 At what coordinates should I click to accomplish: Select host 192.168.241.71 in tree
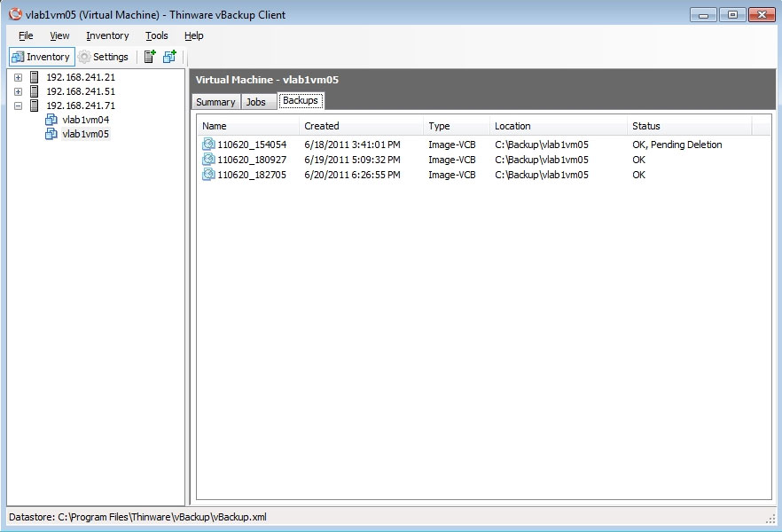pos(81,106)
